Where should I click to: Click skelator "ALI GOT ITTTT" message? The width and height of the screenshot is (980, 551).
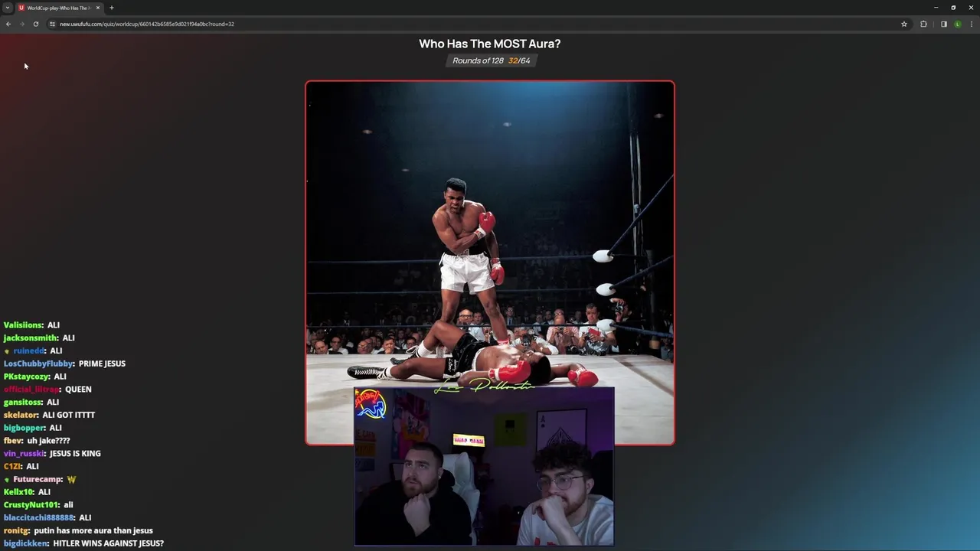[49, 415]
